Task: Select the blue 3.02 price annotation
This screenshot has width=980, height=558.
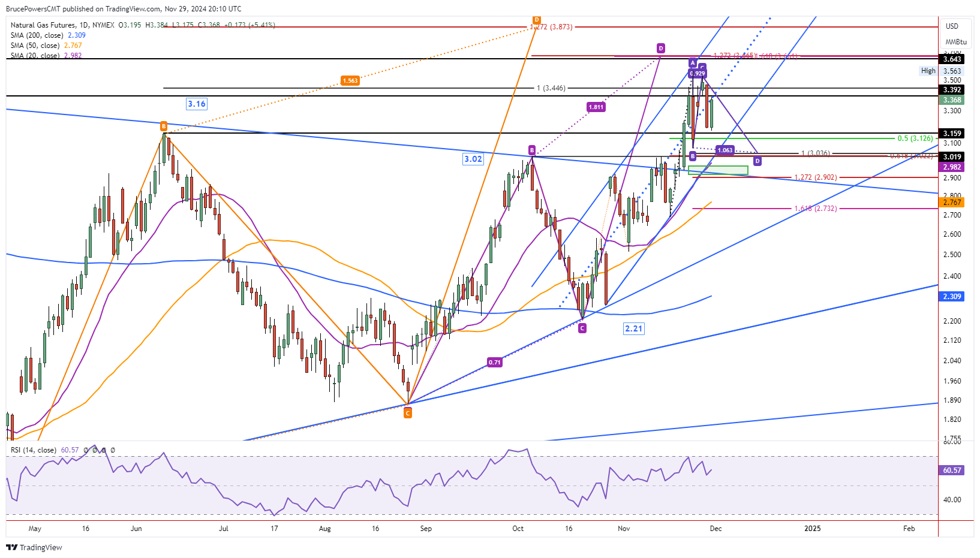Action: pyautogui.click(x=473, y=159)
